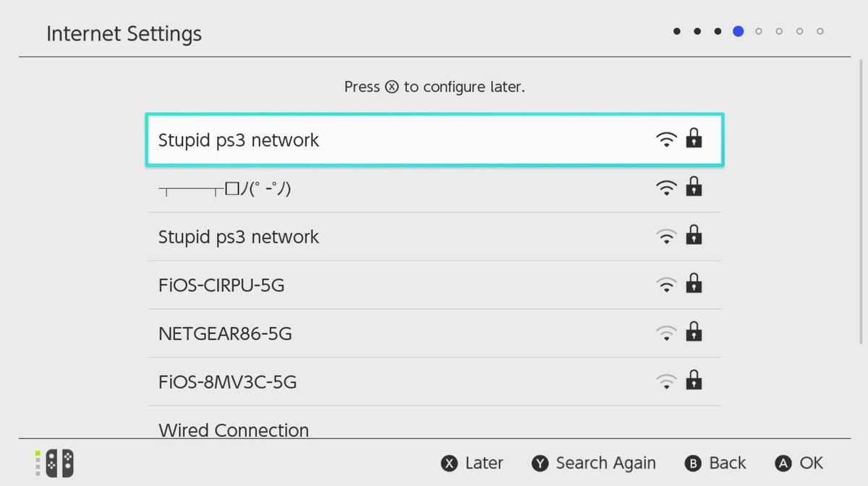Click the filled blue progress dot at the top
This screenshot has width=868, height=486.
739,31
